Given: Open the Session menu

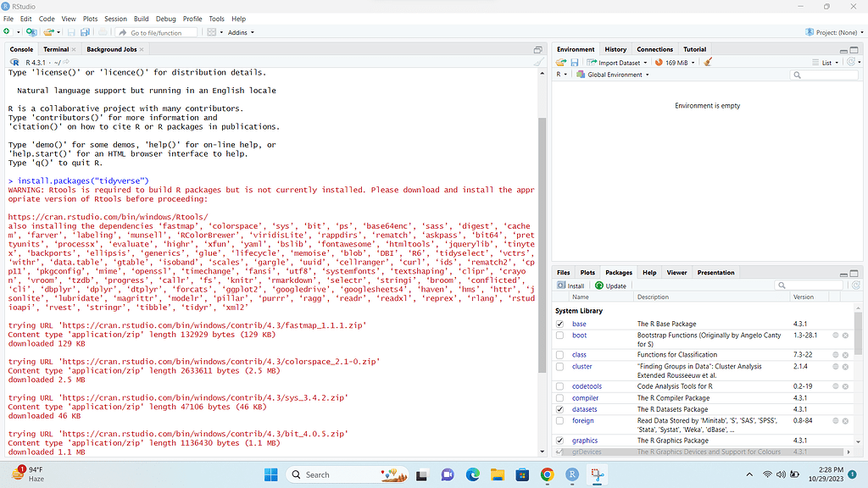Looking at the screenshot, I should [x=115, y=18].
